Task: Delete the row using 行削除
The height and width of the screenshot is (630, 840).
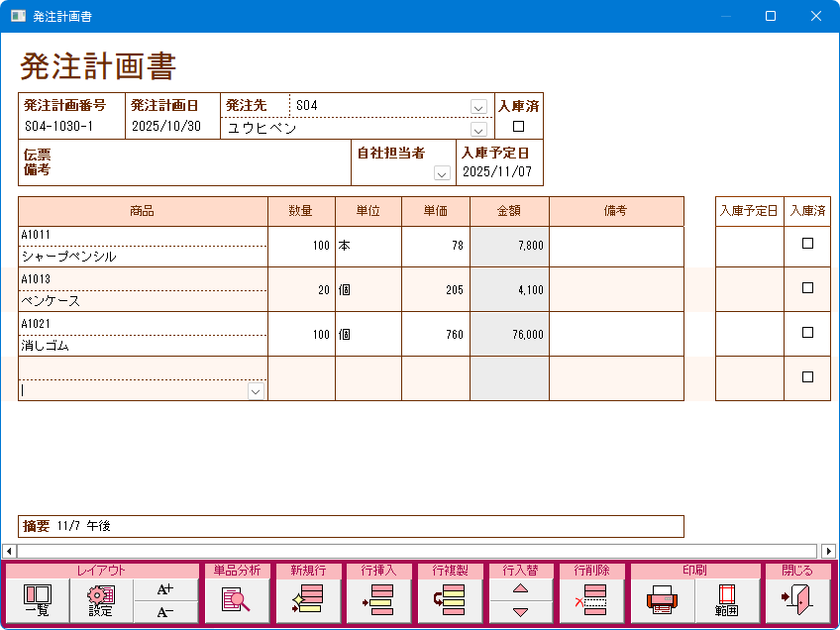Action: click(591, 600)
